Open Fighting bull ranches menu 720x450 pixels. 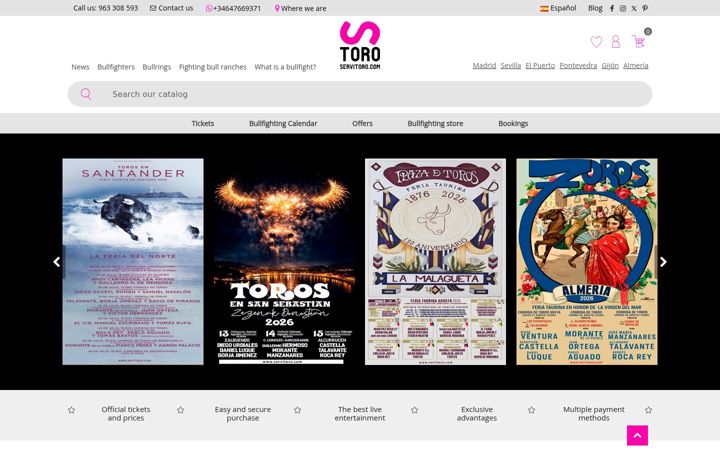pyautogui.click(x=213, y=67)
